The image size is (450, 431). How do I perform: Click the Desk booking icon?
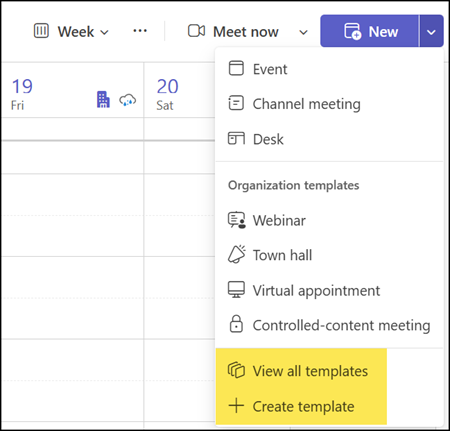click(x=236, y=138)
